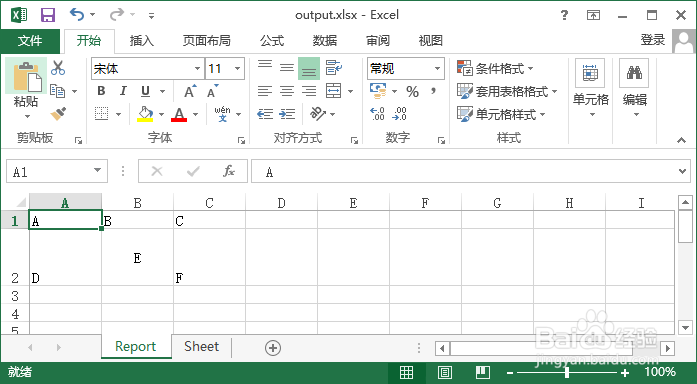Click 登录 sign-in link
The height and width of the screenshot is (384, 697).
coord(653,40)
